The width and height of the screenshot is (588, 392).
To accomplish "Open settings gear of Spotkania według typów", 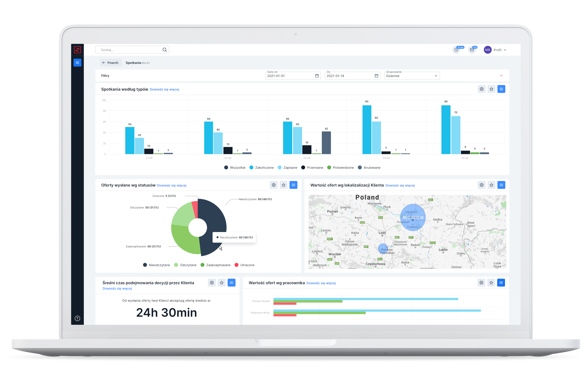I will pyautogui.click(x=481, y=89).
